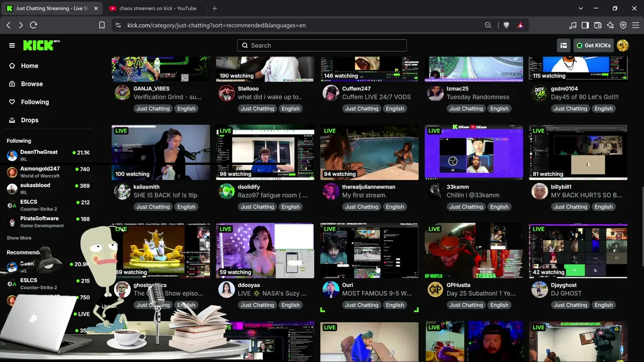644x362 pixels.
Task: Open Ouri live stream thumbnail
Action: coord(369,250)
